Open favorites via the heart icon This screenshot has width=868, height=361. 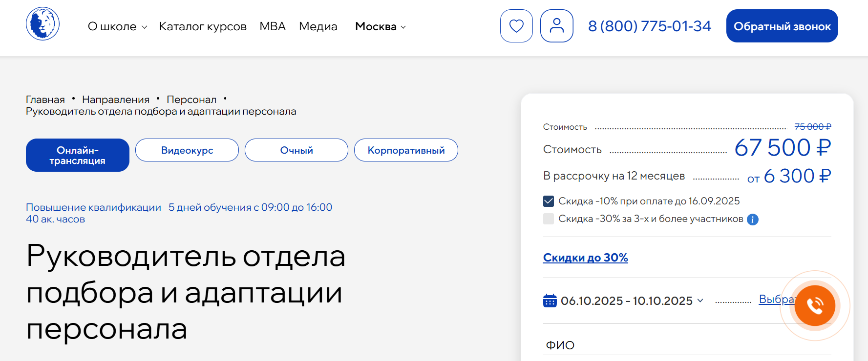coord(516,26)
